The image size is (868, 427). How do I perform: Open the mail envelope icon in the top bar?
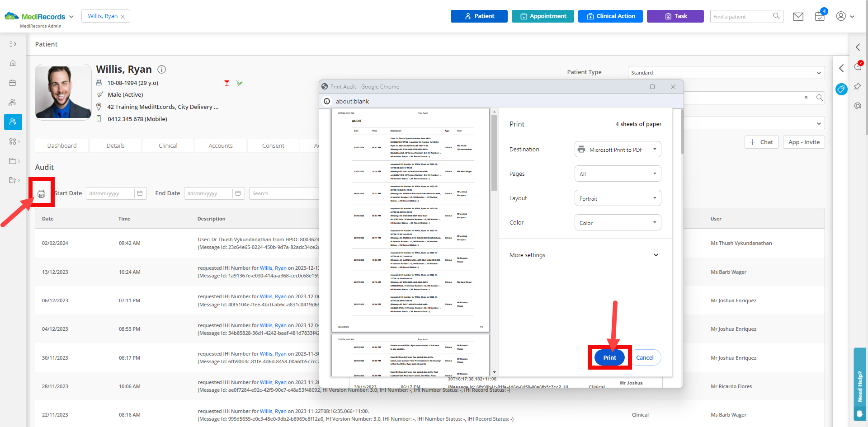pyautogui.click(x=798, y=16)
